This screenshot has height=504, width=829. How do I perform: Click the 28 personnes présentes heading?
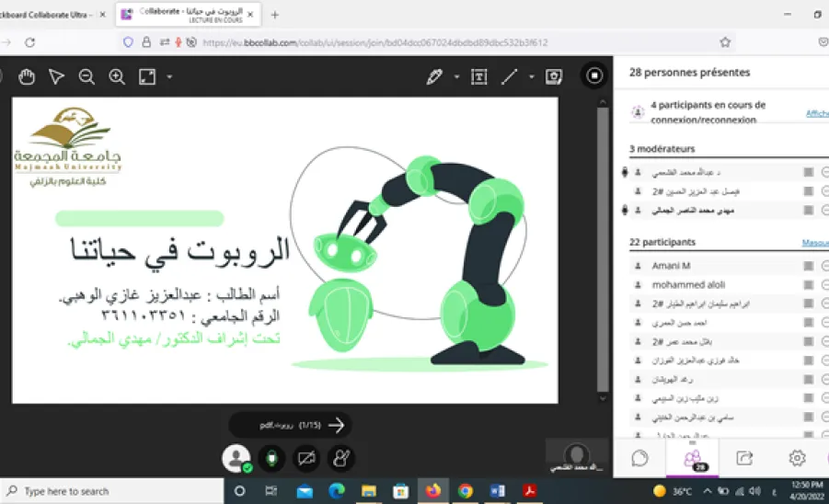pos(689,73)
